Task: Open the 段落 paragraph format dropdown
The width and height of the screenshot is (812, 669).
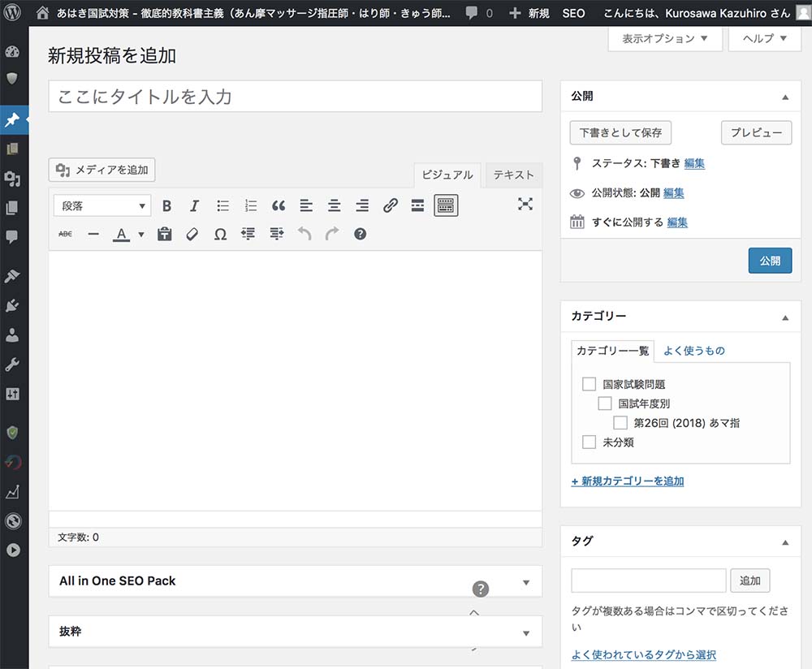Action: click(x=102, y=206)
